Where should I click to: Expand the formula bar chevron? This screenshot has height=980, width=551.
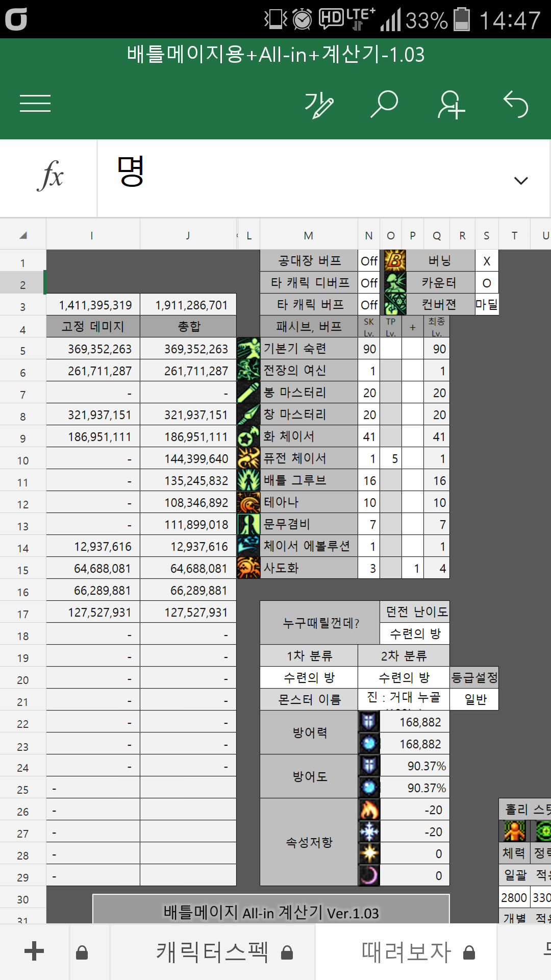click(x=520, y=181)
